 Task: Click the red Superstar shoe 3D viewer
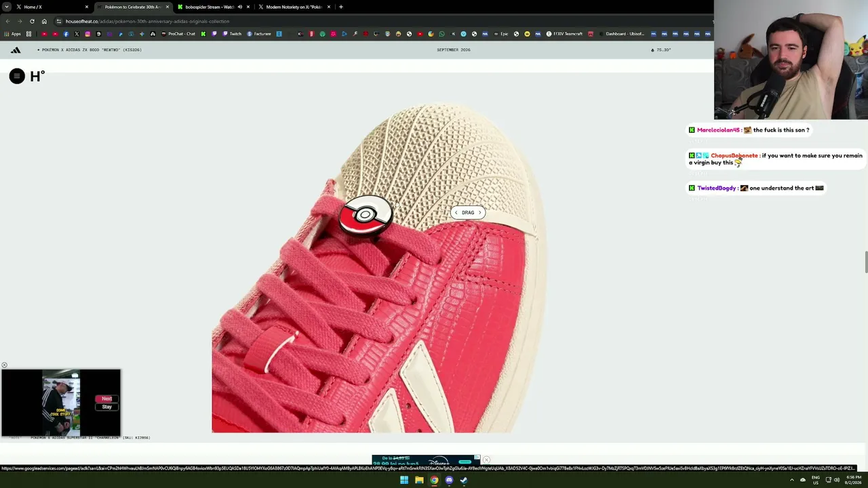coord(378,268)
